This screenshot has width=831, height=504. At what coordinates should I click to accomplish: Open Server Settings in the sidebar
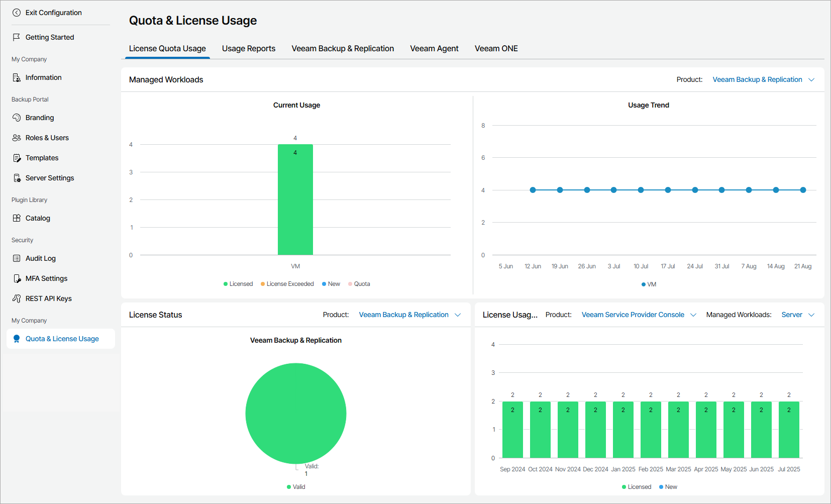click(50, 178)
